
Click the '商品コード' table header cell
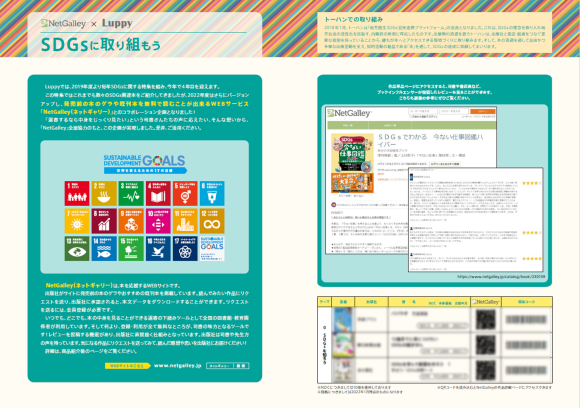tap(526, 302)
